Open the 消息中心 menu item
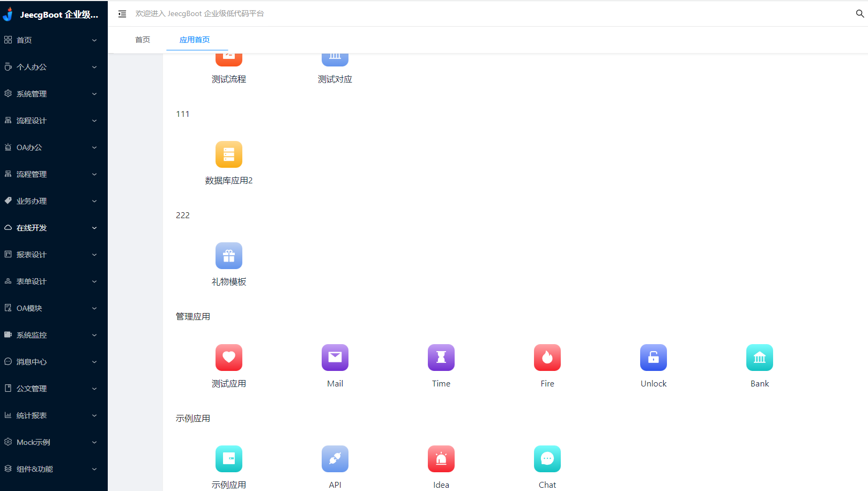The height and width of the screenshot is (491, 868). pos(54,362)
